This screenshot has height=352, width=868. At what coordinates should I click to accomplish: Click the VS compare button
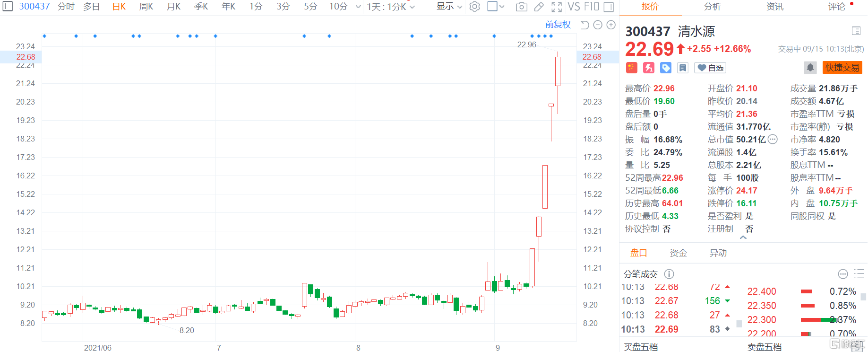(x=574, y=7)
